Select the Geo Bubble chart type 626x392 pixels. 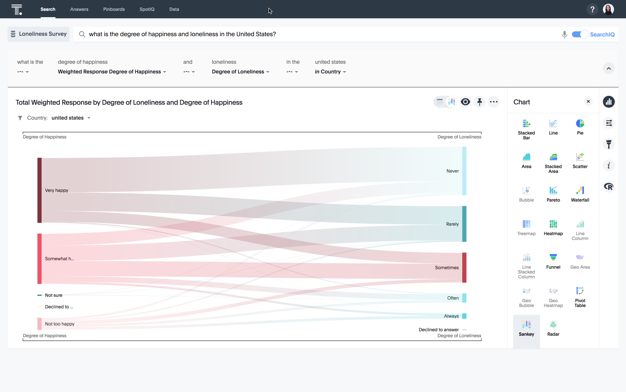point(526,297)
